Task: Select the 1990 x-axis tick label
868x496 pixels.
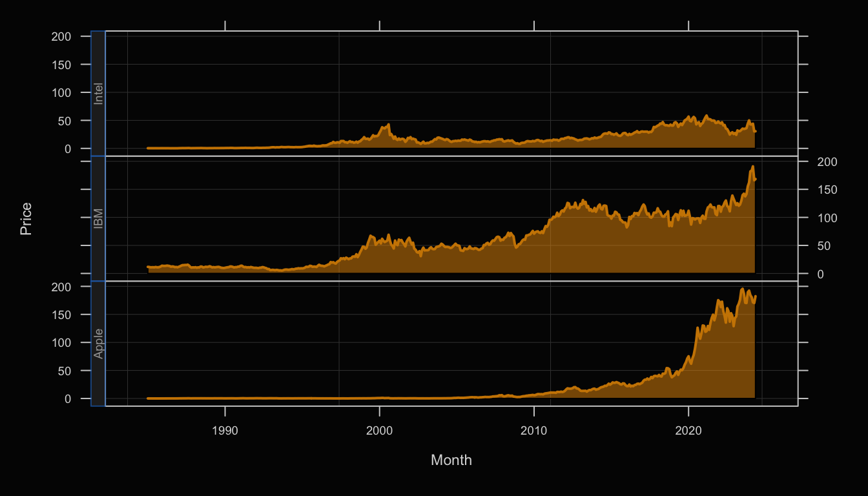Action: pyautogui.click(x=225, y=429)
